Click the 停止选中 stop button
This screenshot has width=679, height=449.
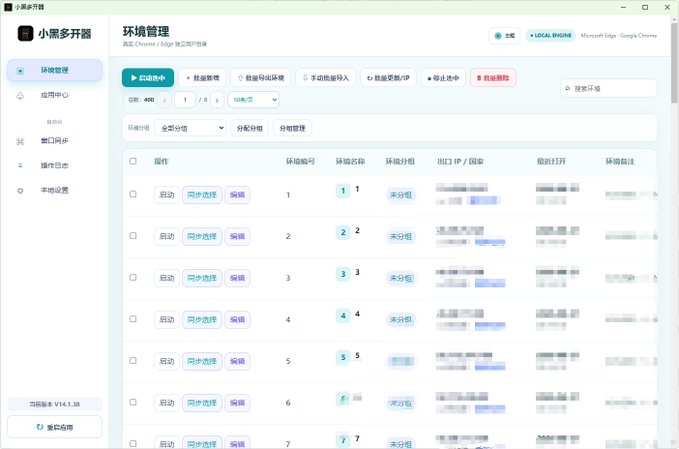pos(443,78)
